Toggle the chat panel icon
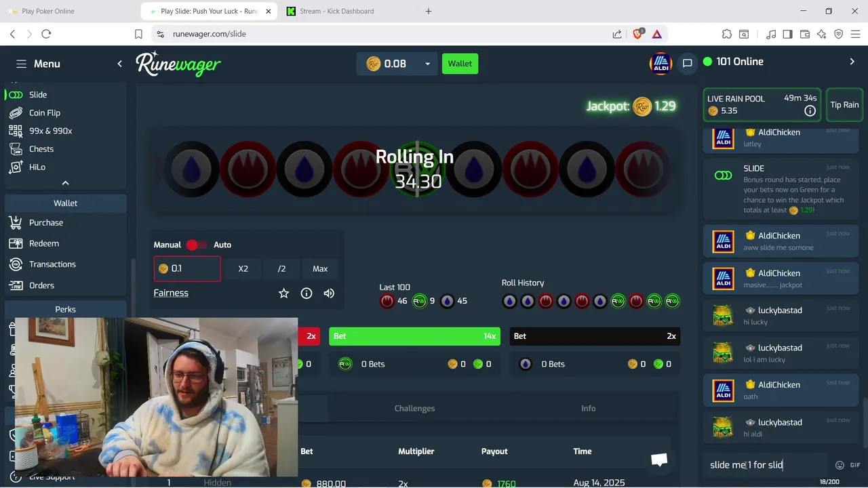Screen dimensions: 868x488 click(687, 64)
